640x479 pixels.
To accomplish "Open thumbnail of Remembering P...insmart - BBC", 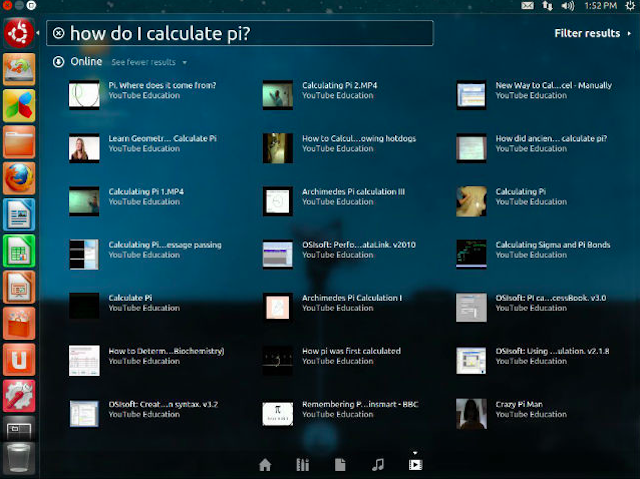I will point(278,414).
